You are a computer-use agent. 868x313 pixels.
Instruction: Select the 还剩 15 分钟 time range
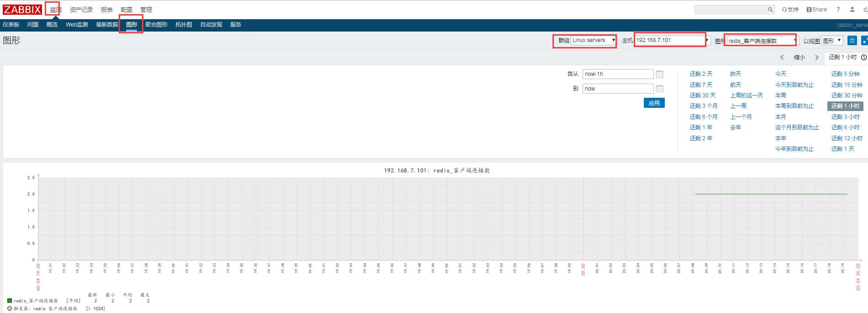(847, 85)
